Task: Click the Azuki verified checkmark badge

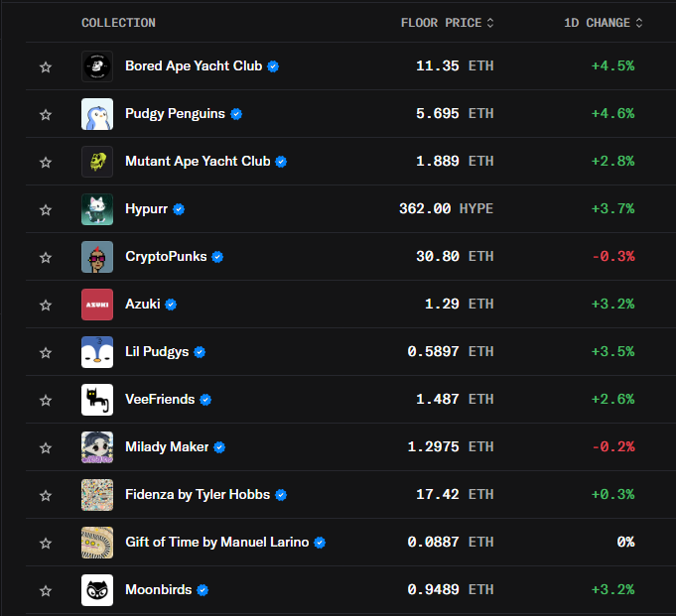Action: [171, 305]
